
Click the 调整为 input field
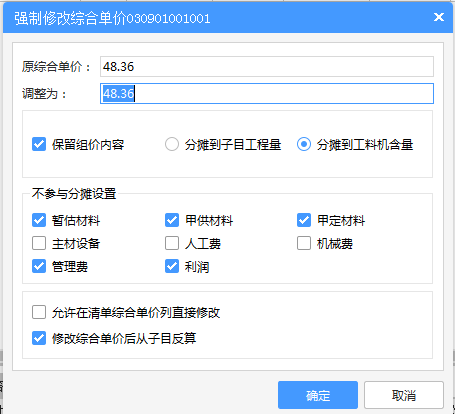point(267,93)
